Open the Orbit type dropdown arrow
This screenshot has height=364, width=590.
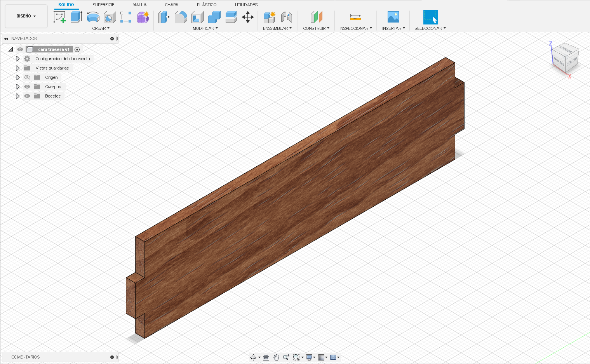[259, 357]
